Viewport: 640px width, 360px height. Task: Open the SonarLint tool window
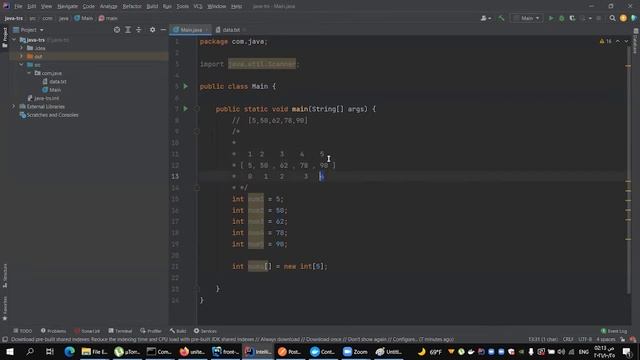(x=87, y=331)
